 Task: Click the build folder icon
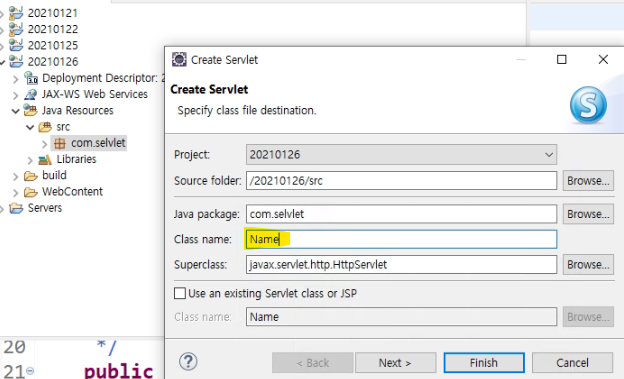coord(31,176)
